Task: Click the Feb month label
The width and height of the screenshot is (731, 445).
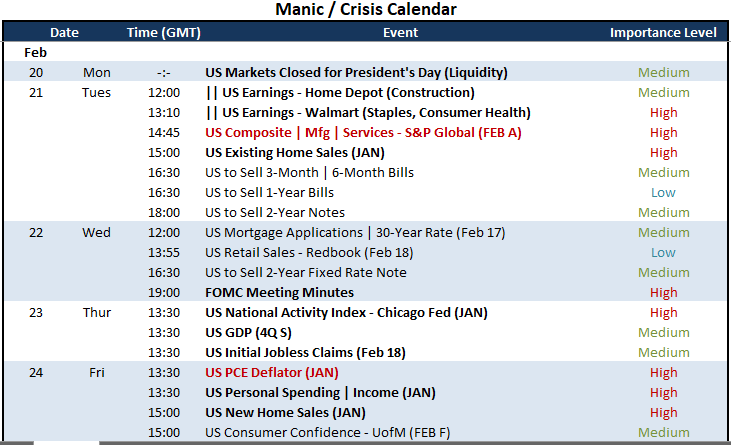Action: (35, 53)
